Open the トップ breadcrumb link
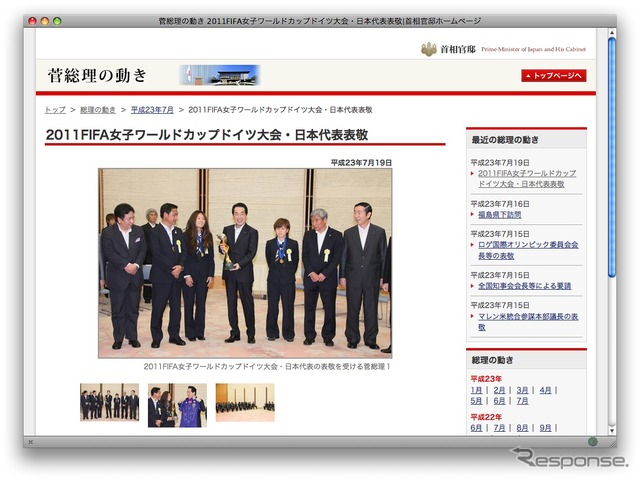This screenshot has height=480, width=640. pos(55,110)
